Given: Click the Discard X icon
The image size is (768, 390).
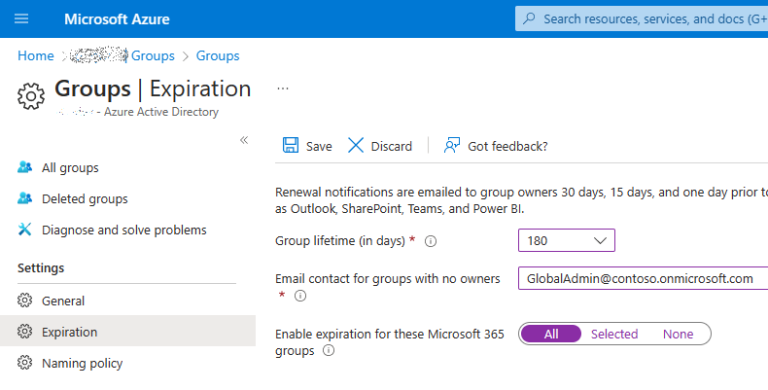Looking at the screenshot, I should click(x=356, y=146).
